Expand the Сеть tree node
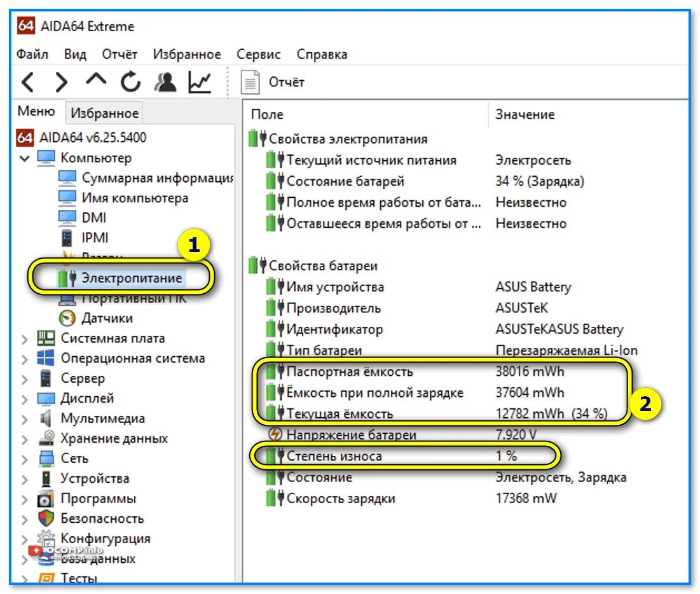 [25, 460]
